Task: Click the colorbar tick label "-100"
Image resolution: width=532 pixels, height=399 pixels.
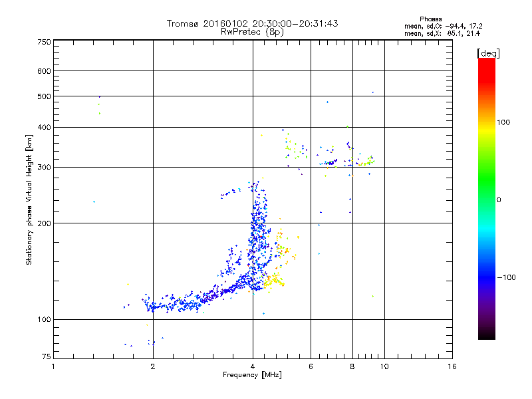Action: [506, 277]
